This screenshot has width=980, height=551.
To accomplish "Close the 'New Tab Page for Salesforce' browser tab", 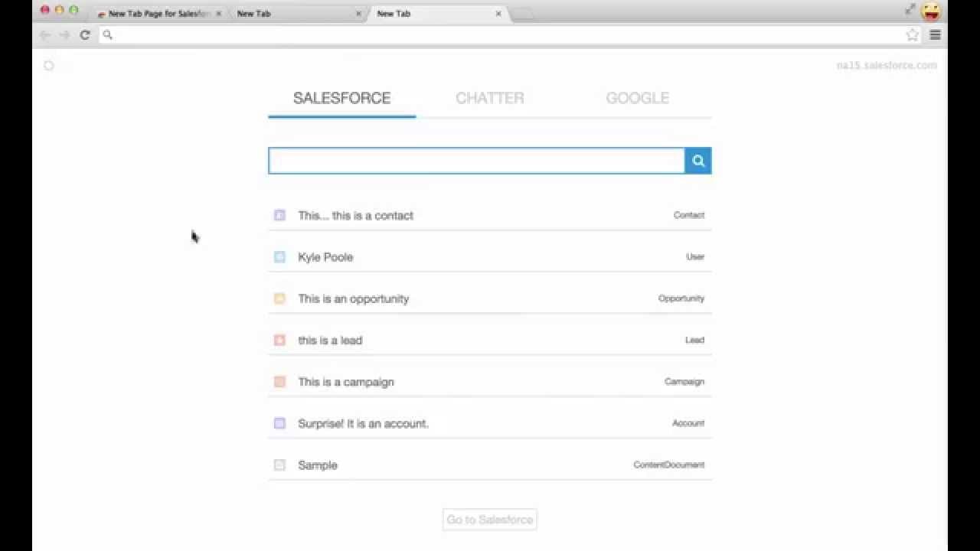I will (x=218, y=14).
